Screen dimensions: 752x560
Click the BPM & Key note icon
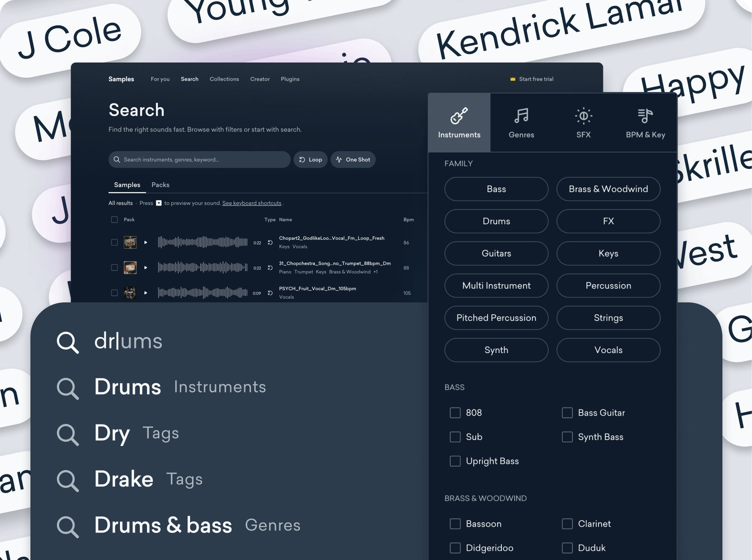tap(646, 115)
